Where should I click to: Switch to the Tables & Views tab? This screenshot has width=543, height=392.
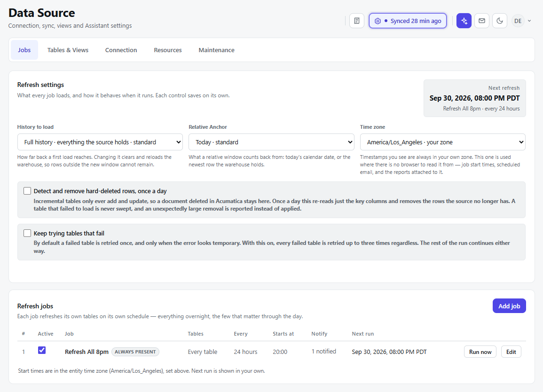68,50
